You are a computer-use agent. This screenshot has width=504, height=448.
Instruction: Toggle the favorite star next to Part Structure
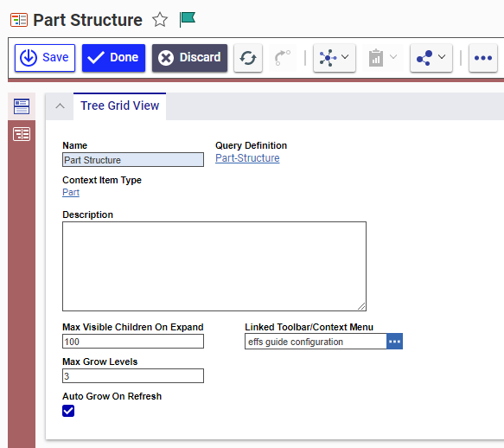click(x=160, y=20)
